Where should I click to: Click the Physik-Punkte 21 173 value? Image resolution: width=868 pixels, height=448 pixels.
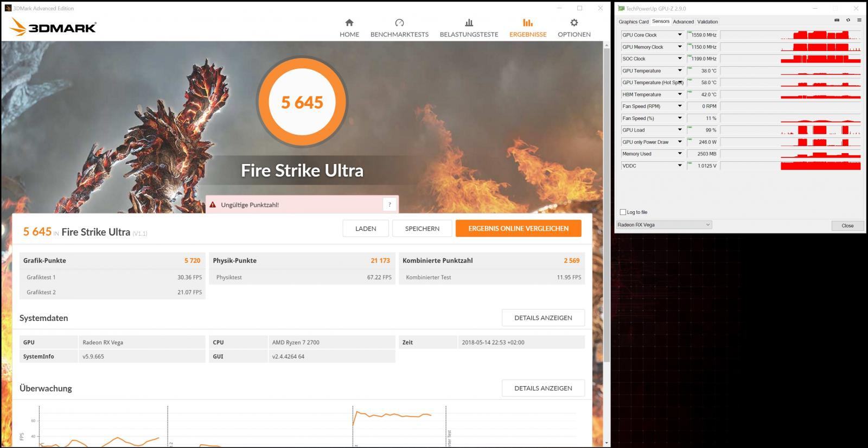coord(380,261)
